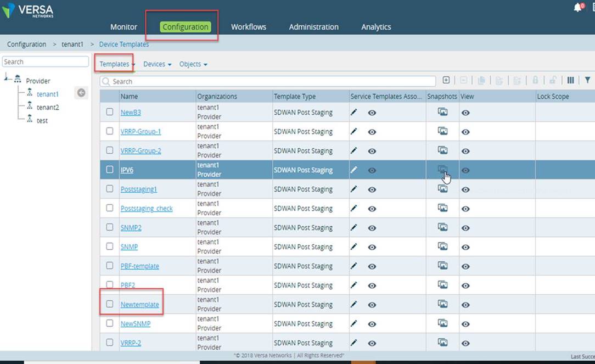The height and width of the screenshot is (364, 595).
Task: Click the add template plus icon
Action: 446,80
